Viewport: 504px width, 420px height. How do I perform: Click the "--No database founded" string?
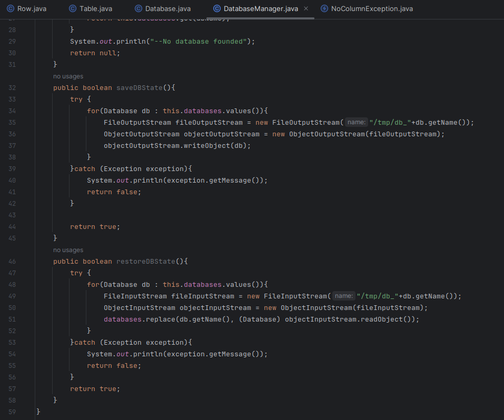tap(199, 42)
